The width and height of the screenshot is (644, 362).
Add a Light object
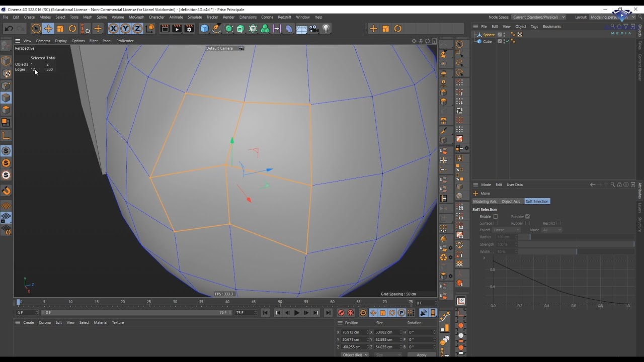point(326,29)
